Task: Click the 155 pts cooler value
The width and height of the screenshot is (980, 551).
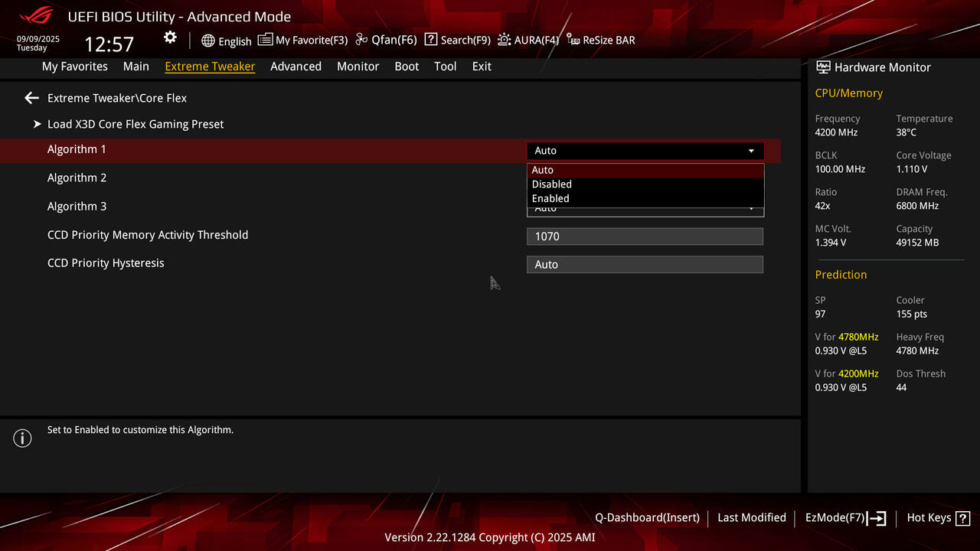Action: [912, 315]
